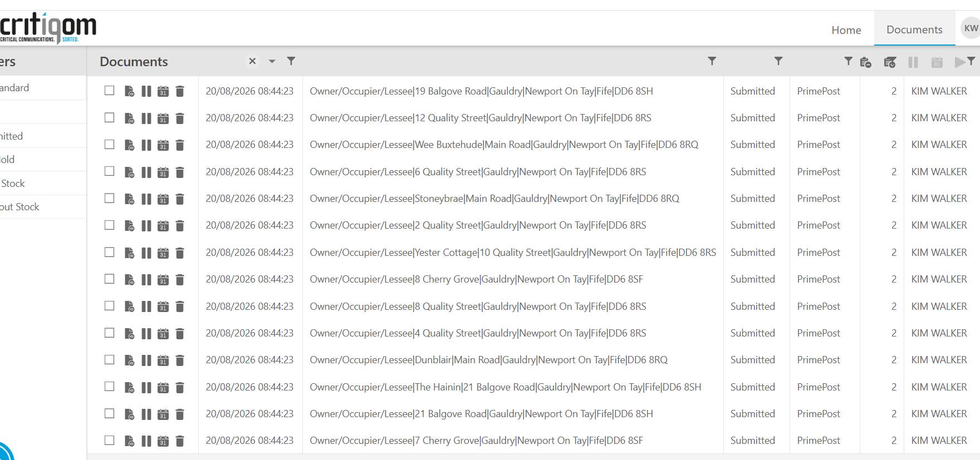Delete The Hainin document

180,388
